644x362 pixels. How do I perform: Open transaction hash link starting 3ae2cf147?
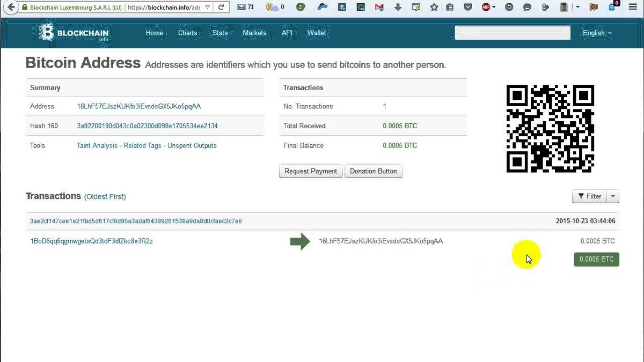(x=136, y=221)
